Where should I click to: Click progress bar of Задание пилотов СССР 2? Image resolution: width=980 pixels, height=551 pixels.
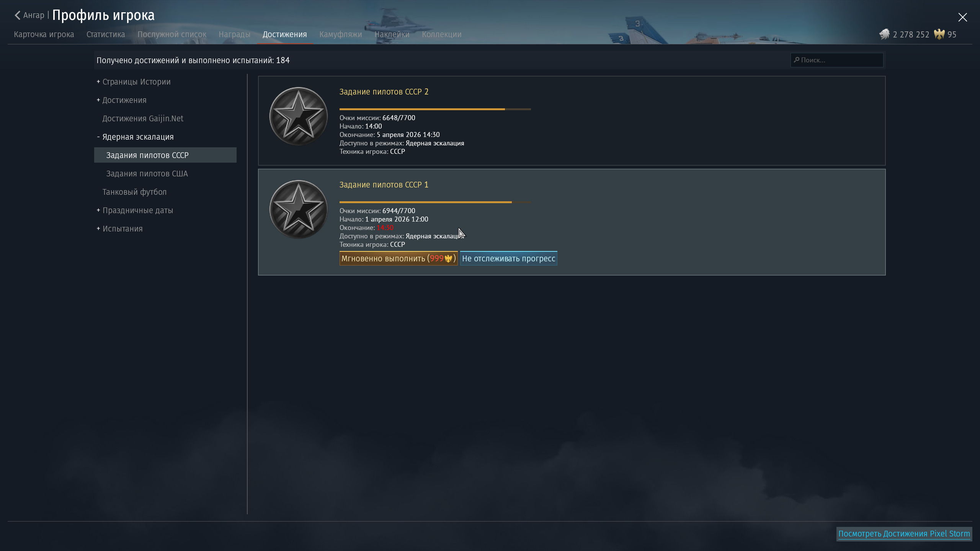coord(435,109)
